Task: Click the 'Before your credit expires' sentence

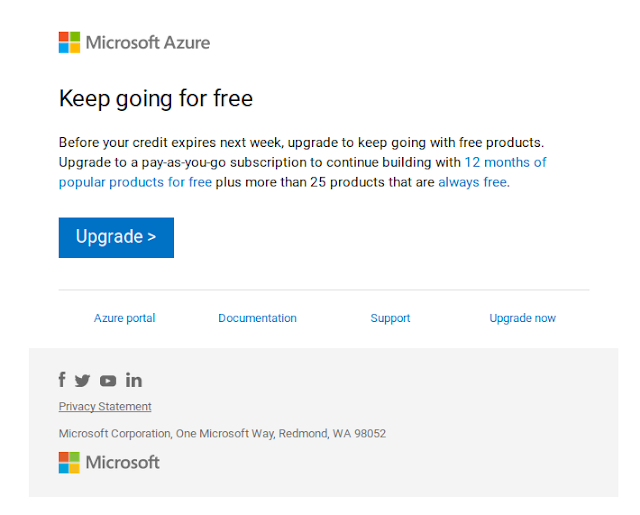Action: click(301, 142)
